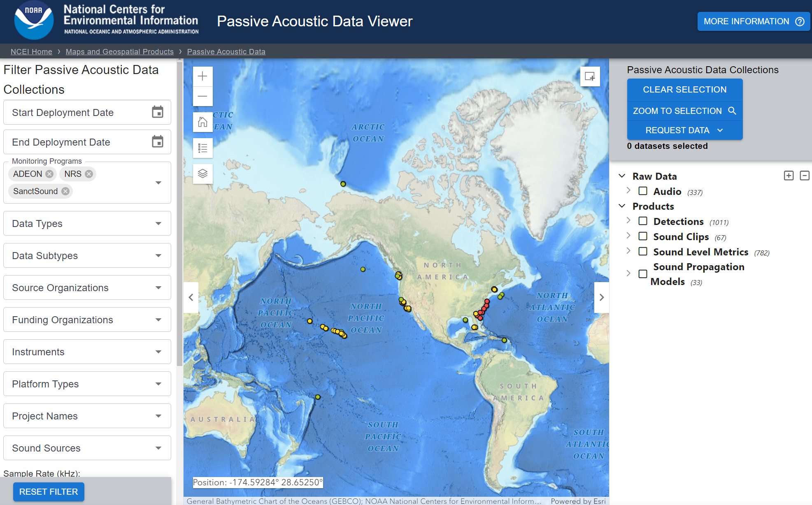812x505 pixels.
Task: Open Maps and Geospatial Products breadcrumb
Action: point(119,51)
